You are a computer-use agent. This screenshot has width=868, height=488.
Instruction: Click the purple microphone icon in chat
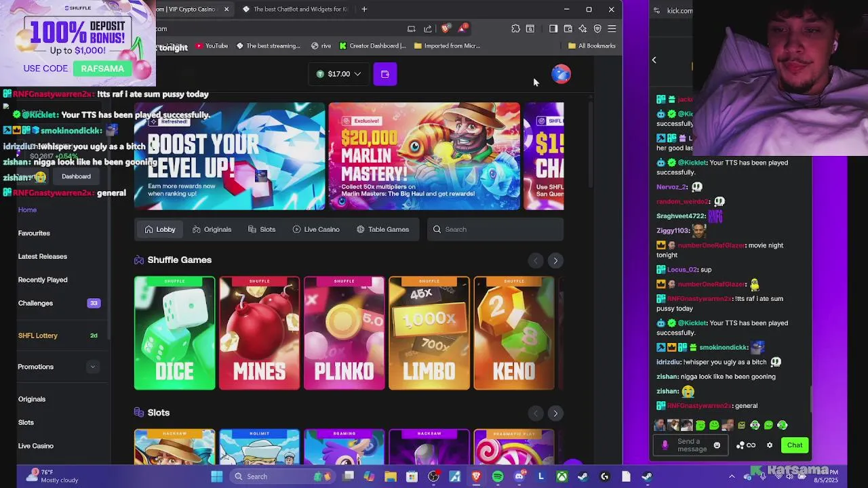click(665, 445)
